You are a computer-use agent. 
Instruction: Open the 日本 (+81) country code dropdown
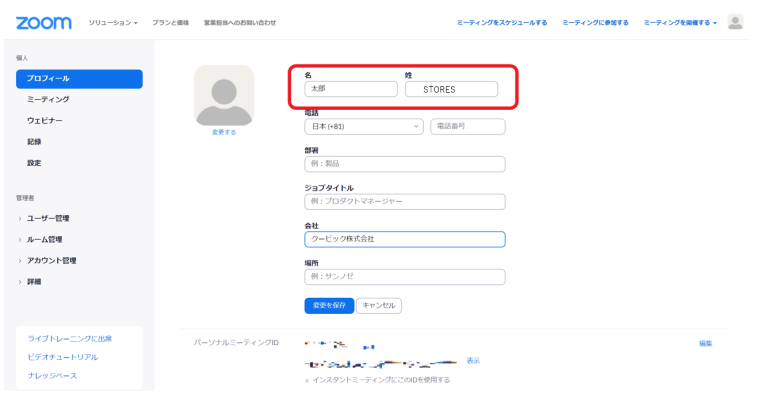coord(363,126)
